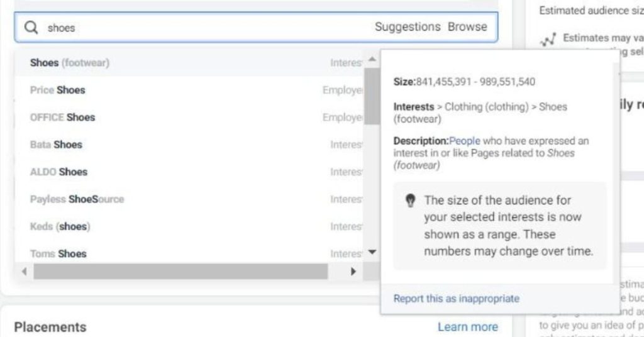Click the audience size range text
This screenshot has width=644, height=337.
click(475, 82)
